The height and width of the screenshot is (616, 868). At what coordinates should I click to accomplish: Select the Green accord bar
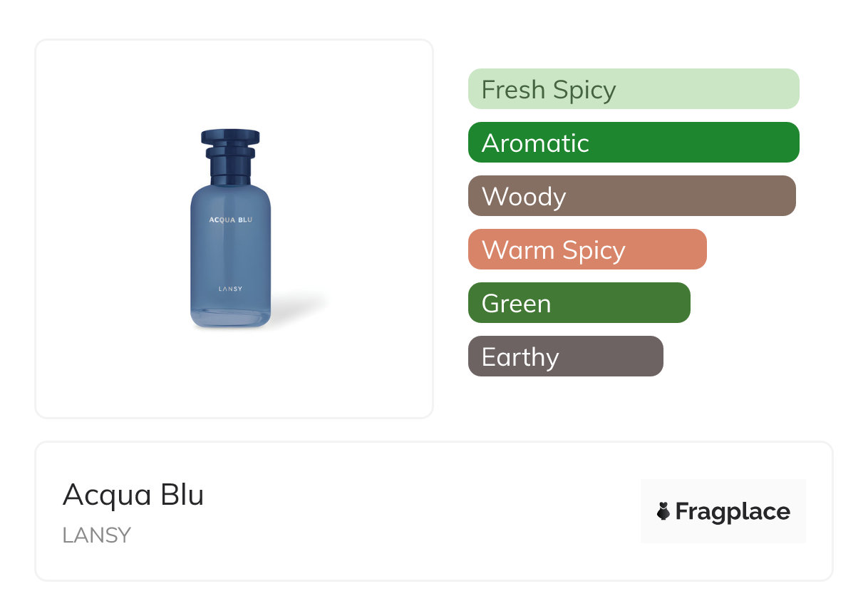coord(579,303)
